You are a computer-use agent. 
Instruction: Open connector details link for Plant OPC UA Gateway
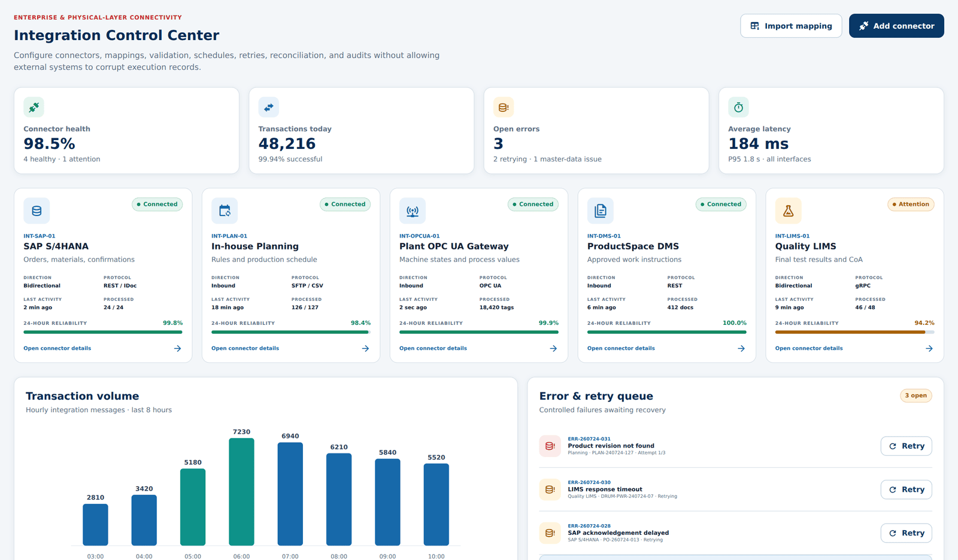[x=433, y=348]
